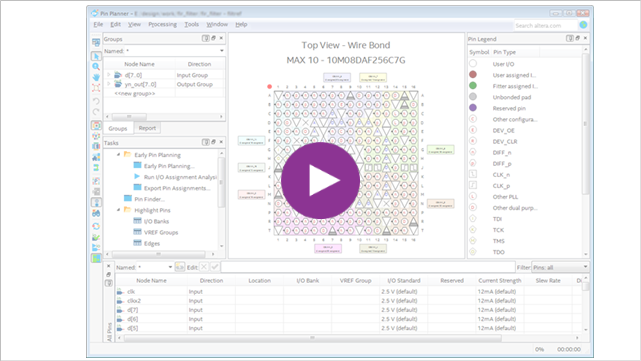Click the red-bracket zoom-to-fit icon
This screenshot has height=361, width=641.
(x=96, y=87)
